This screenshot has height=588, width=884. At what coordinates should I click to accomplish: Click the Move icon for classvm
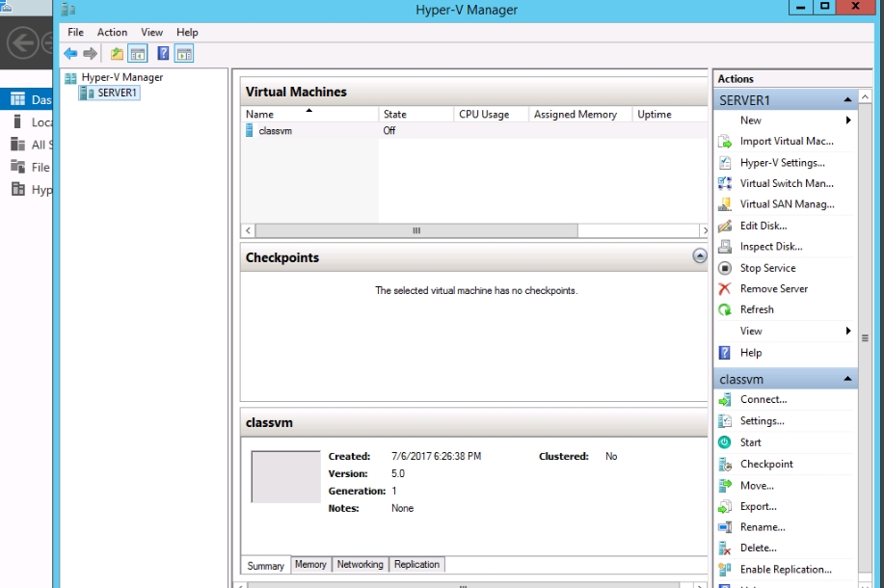pyautogui.click(x=725, y=486)
